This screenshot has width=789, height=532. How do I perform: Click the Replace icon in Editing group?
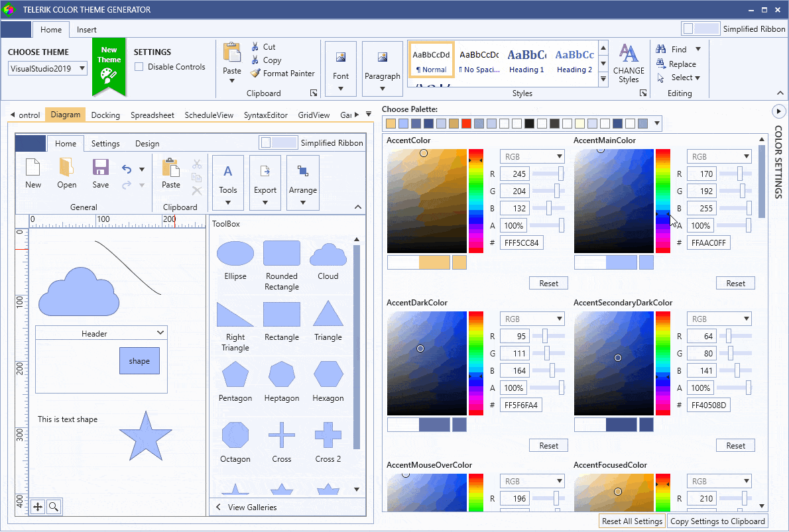pyautogui.click(x=660, y=64)
